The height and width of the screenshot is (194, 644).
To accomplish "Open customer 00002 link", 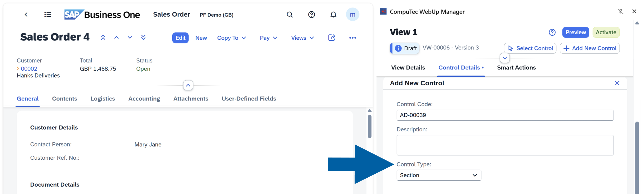I will pos(29,69).
